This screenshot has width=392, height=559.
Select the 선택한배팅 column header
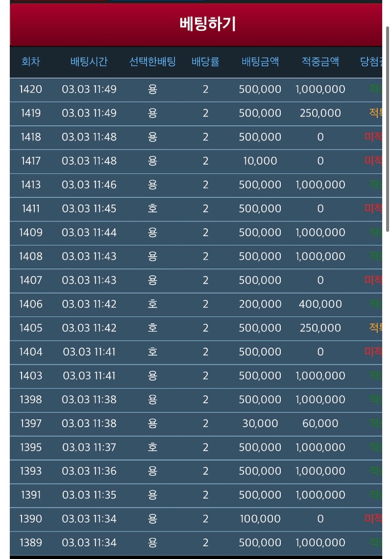(x=152, y=62)
